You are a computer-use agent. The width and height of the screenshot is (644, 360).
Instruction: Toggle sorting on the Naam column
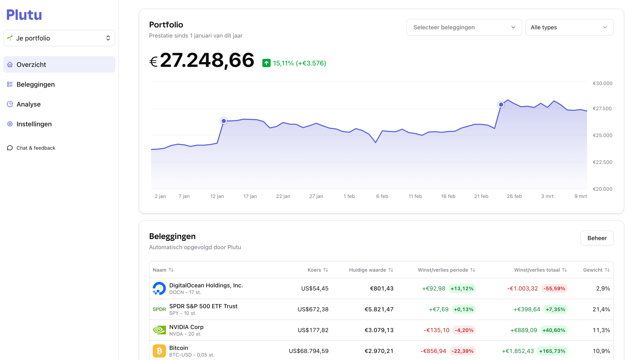coord(171,270)
